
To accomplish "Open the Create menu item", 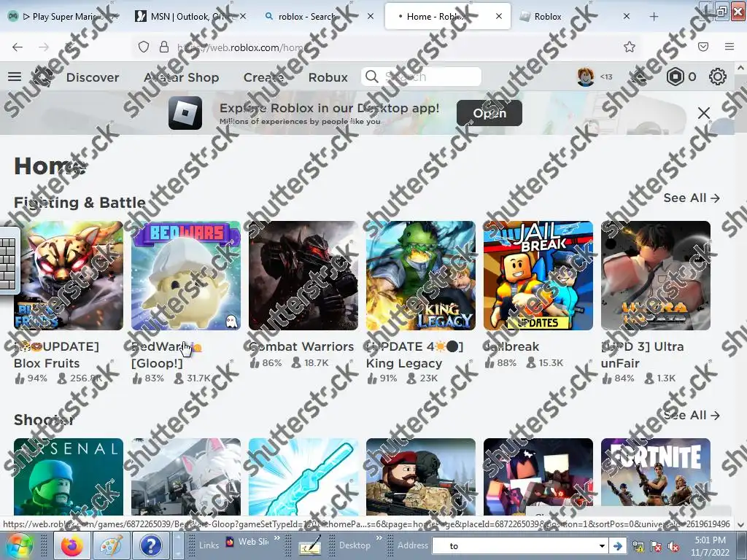I will click(x=264, y=77).
